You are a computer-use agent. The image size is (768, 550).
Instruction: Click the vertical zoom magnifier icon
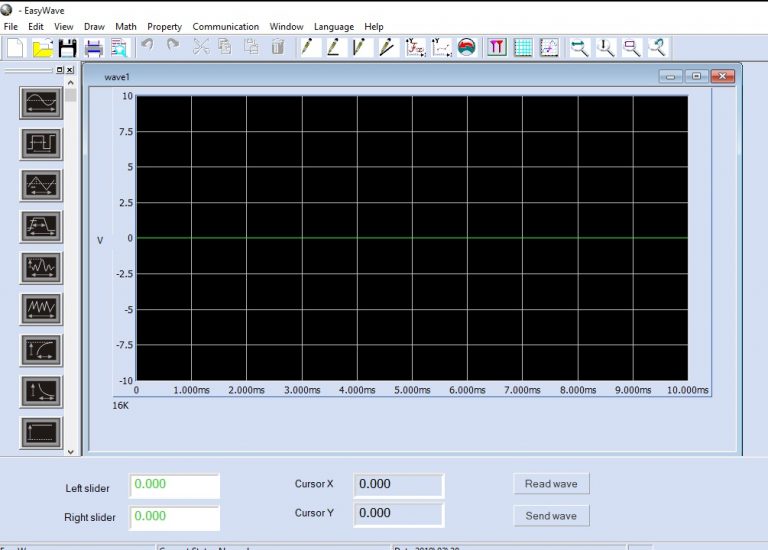pyautogui.click(x=606, y=47)
